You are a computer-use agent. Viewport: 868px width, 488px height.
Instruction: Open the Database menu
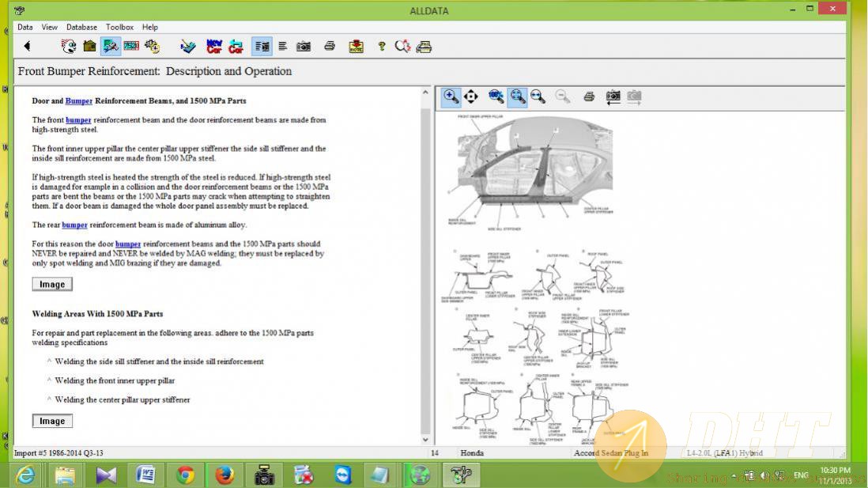point(82,27)
